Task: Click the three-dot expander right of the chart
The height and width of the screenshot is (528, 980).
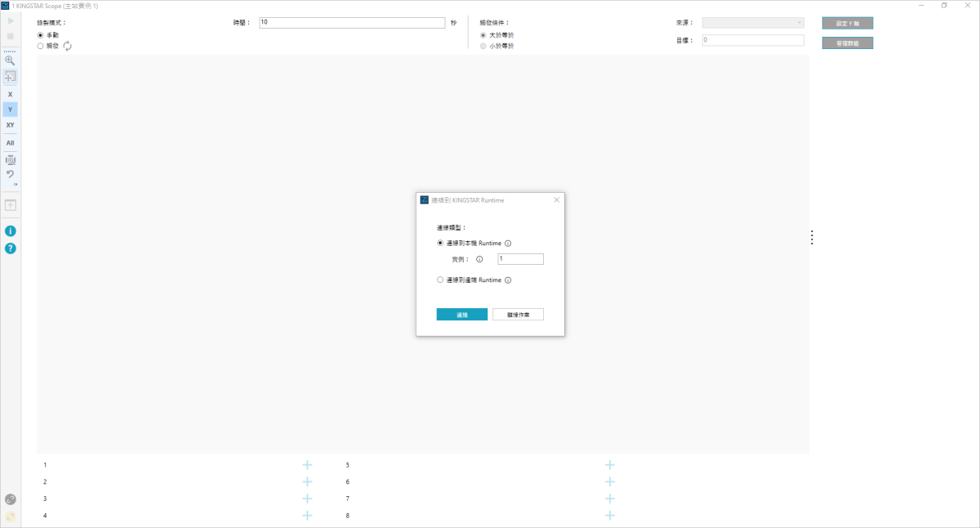Action: pos(812,237)
